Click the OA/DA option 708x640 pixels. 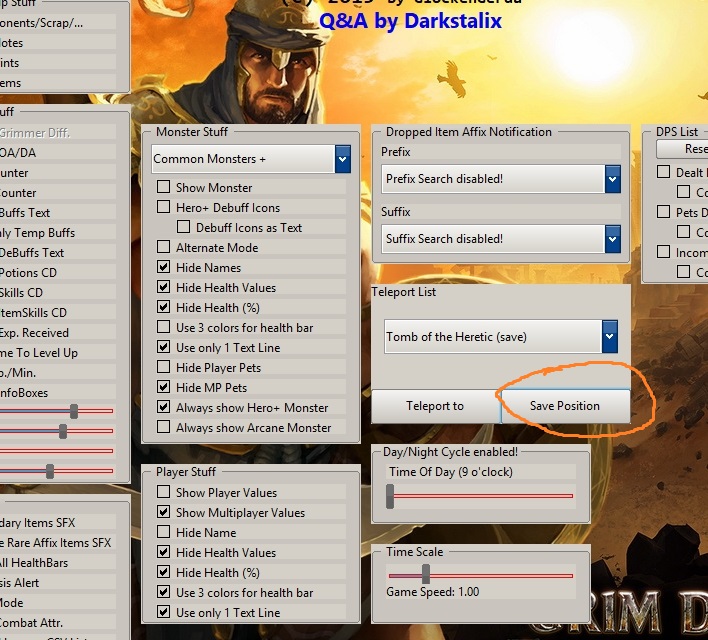tap(18, 153)
